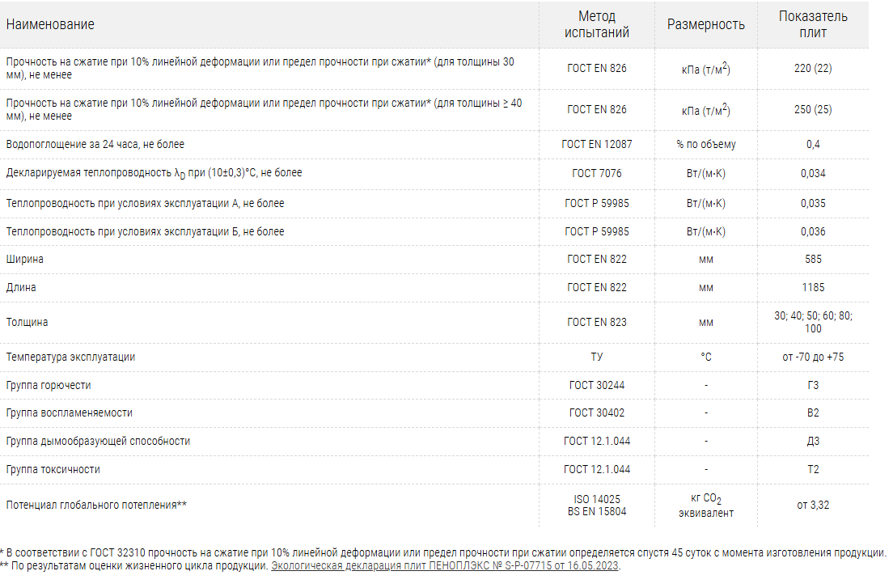
Task: Click the Размерность column header
Action: pyautogui.click(x=705, y=24)
